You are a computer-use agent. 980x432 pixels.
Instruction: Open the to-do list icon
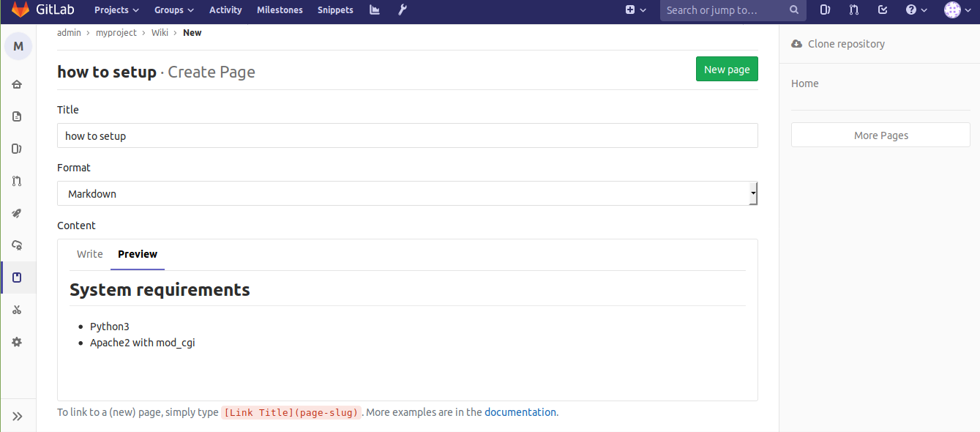coord(883,10)
